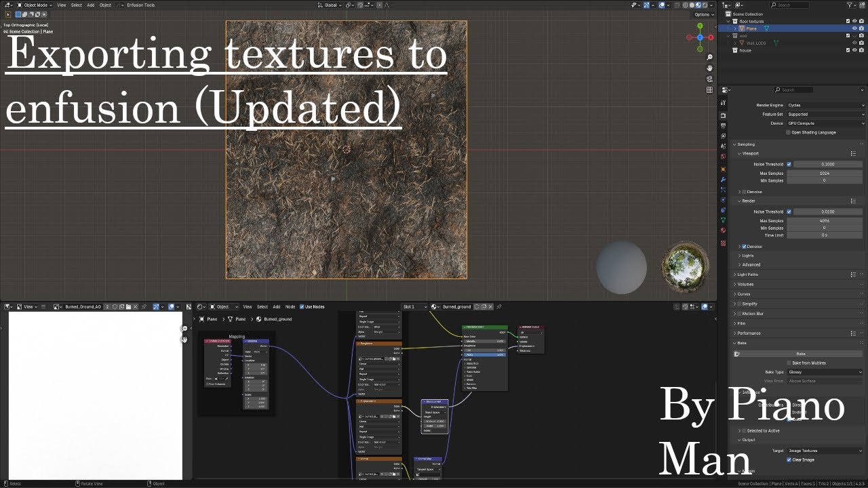Open the Object Mode dropdown
This screenshot has height=488, width=868.
click(x=34, y=5)
